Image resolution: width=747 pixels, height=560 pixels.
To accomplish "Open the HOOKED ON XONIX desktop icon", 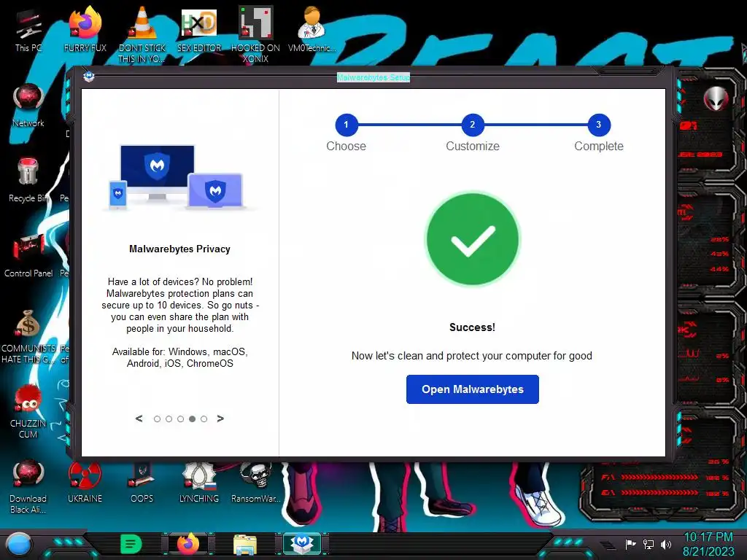I will click(x=255, y=36).
